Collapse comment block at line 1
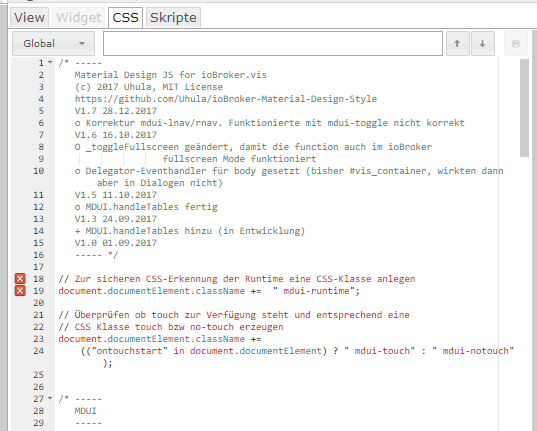Image resolution: width=537 pixels, height=431 pixels. 50,63
